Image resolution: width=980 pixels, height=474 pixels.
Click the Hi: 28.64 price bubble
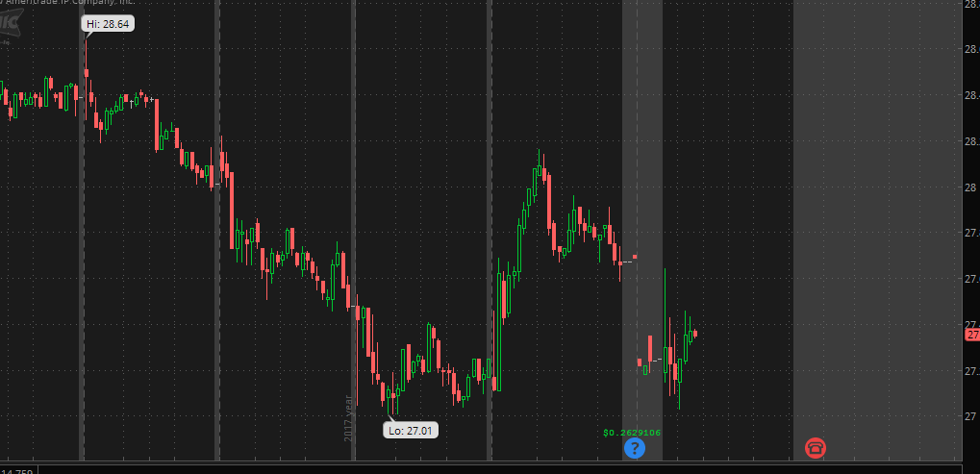pos(108,24)
